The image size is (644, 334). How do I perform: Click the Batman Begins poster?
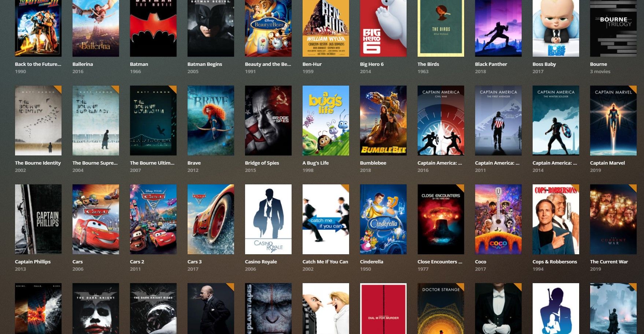pyautogui.click(x=211, y=28)
